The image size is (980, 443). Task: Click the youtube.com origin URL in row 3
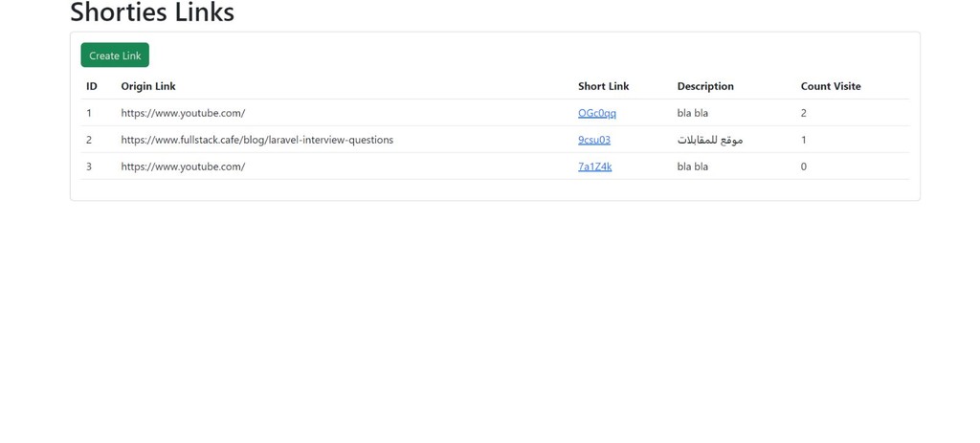point(183,166)
